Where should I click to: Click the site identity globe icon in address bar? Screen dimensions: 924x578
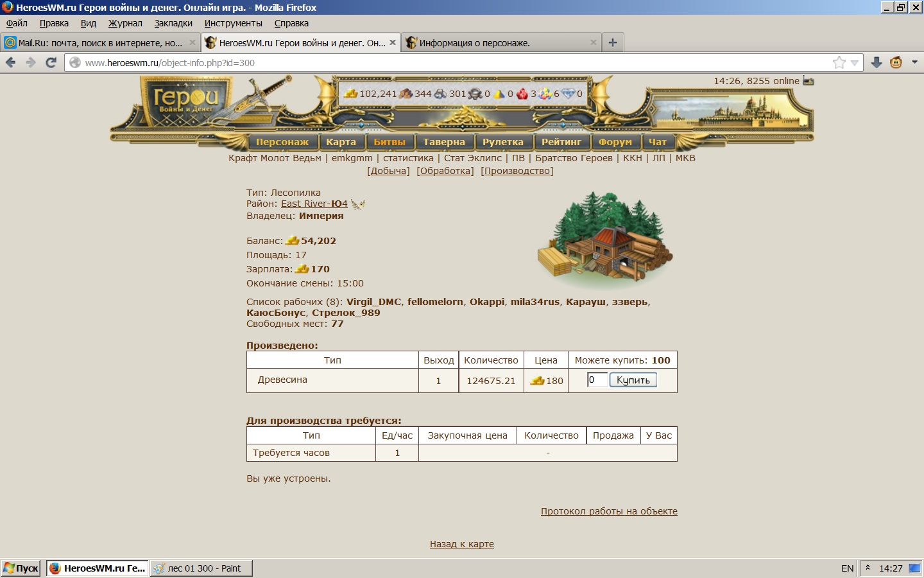(x=75, y=62)
